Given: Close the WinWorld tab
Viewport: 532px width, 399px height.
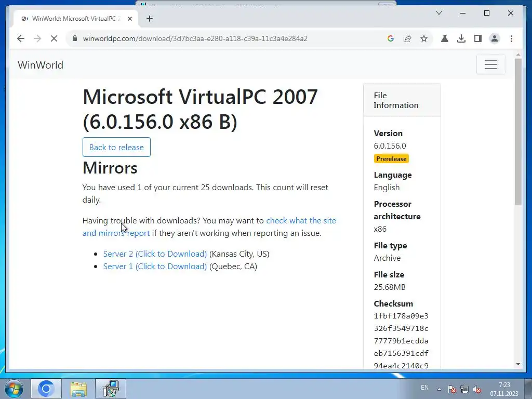Looking at the screenshot, I should click(129, 19).
